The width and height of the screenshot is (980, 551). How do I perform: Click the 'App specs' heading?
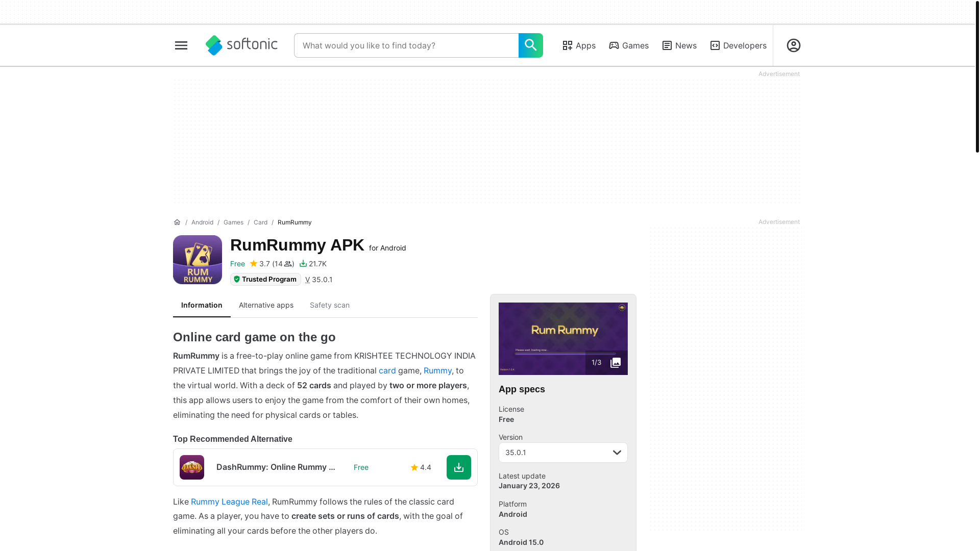tap(522, 389)
